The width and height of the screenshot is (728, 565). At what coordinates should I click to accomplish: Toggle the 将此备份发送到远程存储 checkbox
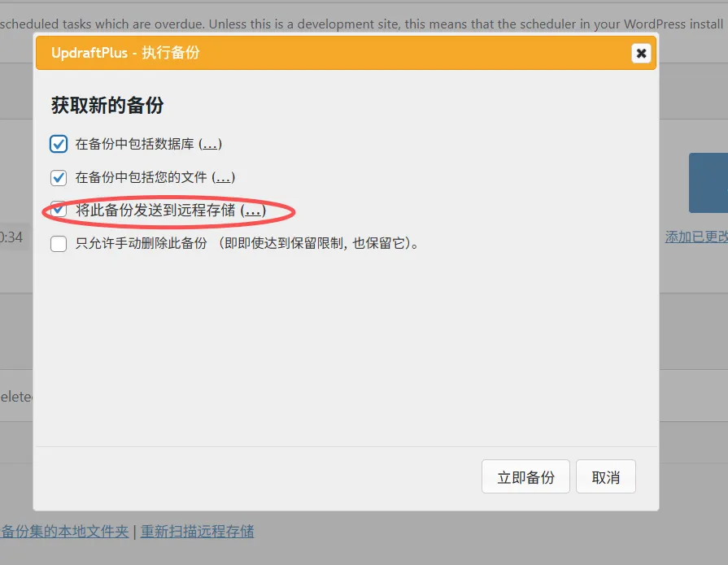59,210
